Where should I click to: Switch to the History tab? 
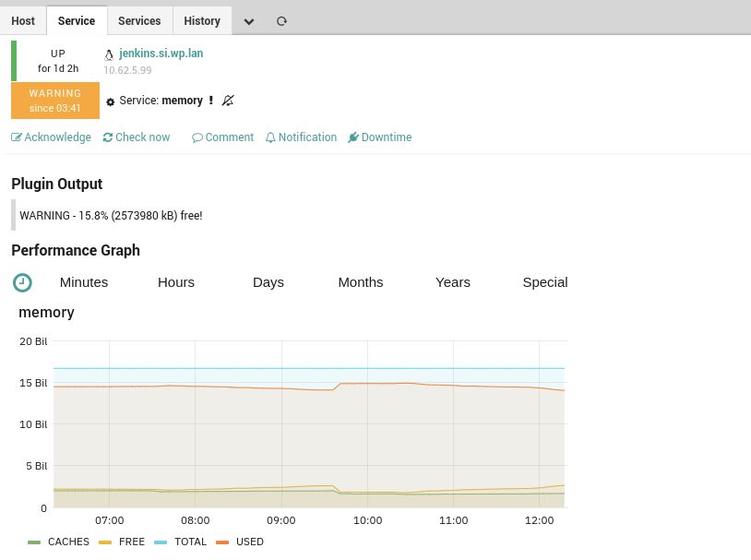click(202, 21)
